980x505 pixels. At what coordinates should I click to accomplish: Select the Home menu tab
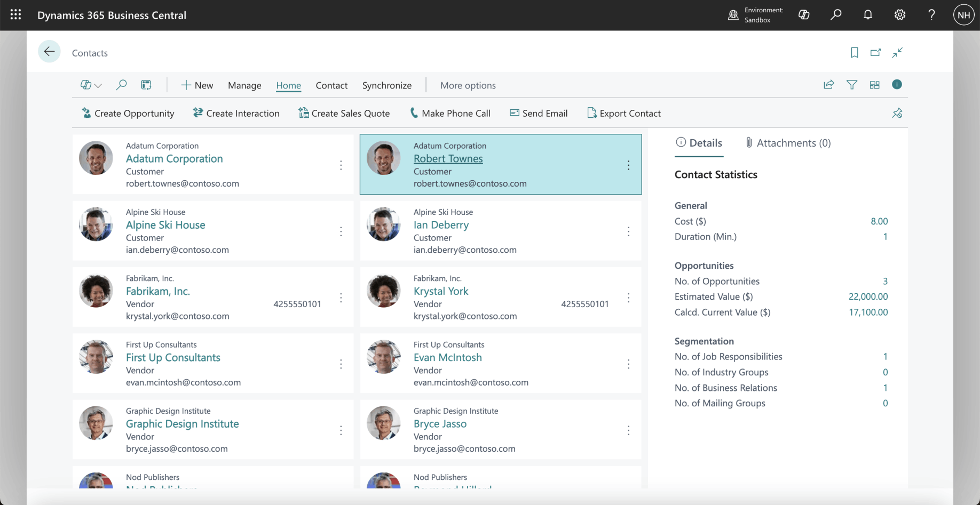(288, 85)
